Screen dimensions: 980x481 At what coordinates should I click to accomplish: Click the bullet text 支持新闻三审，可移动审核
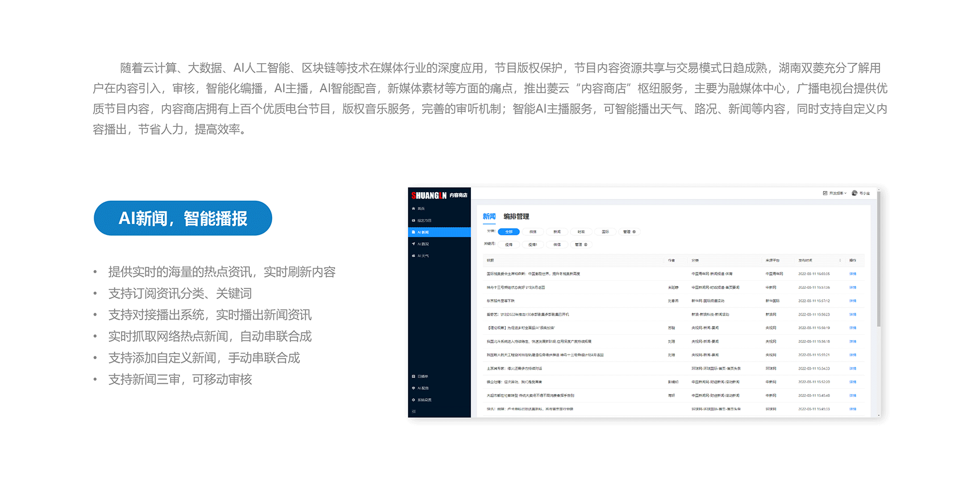[180, 379]
